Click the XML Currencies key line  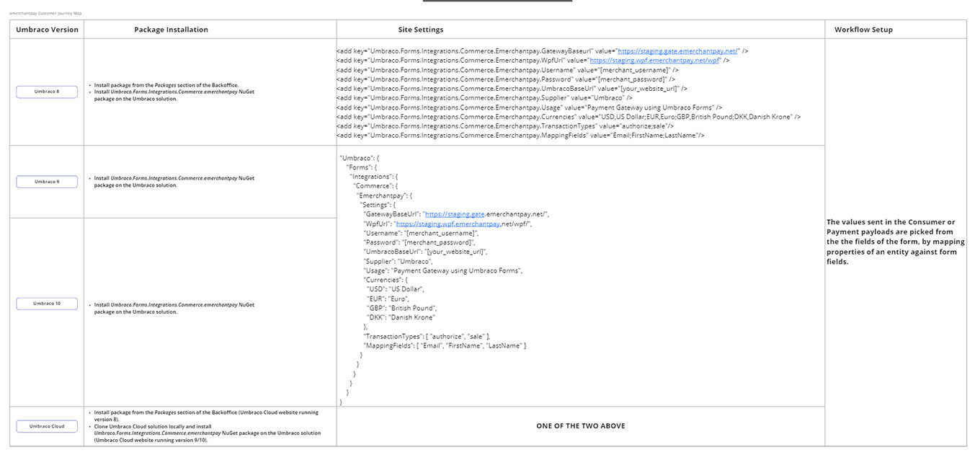(569, 117)
